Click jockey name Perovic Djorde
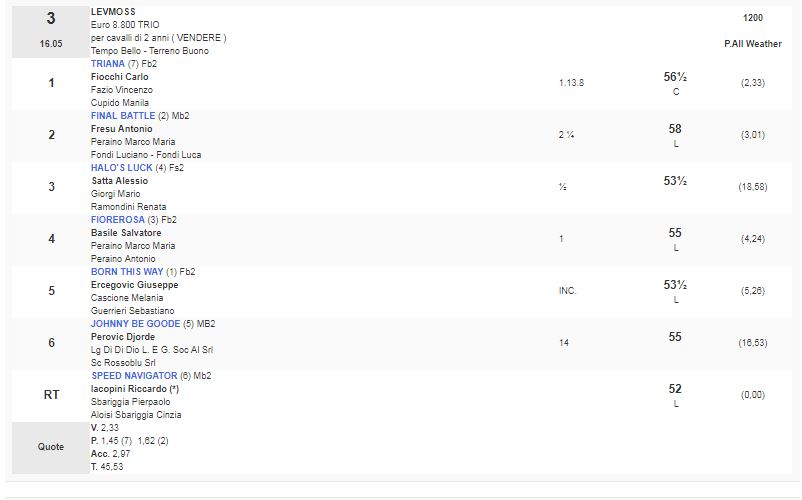The height and width of the screenshot is (500, 802). click(x=123, y=337)
